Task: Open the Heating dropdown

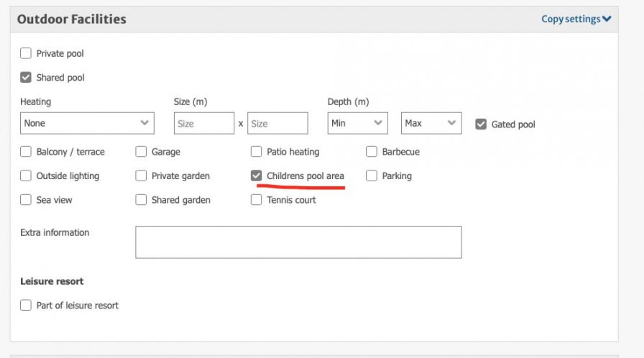Action: point(87,123)
